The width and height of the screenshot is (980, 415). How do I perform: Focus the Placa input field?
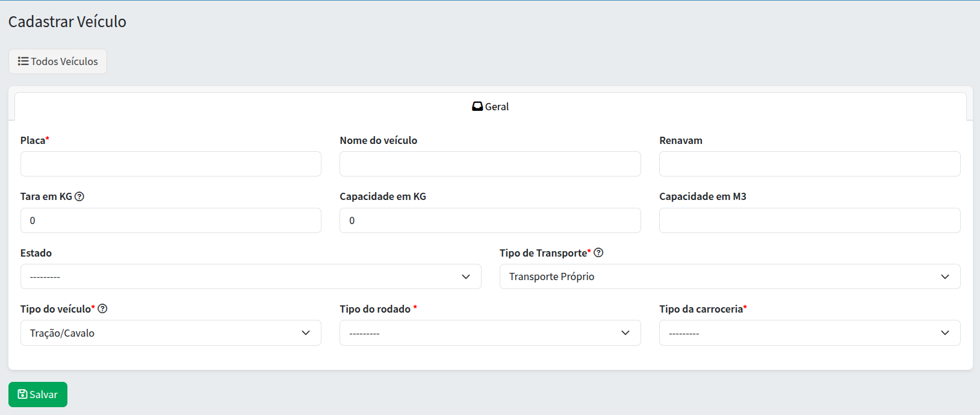[x=170, y=164]
